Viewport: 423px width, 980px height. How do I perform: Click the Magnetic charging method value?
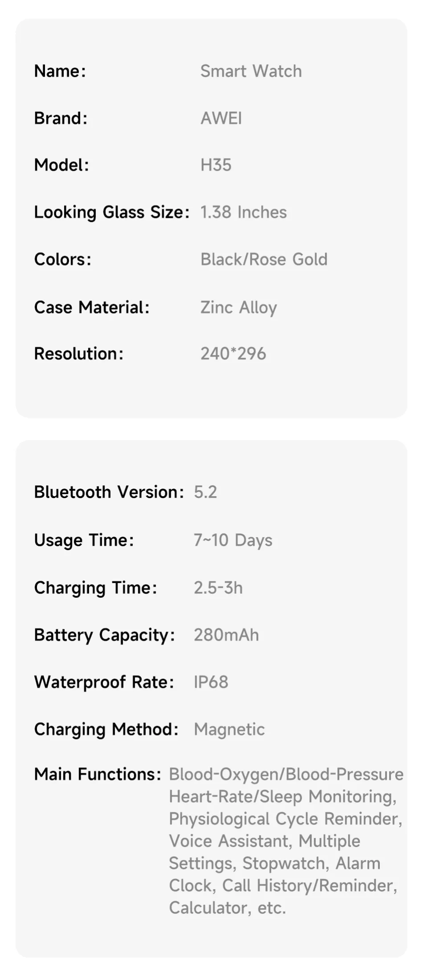click(x=229, y=730)
